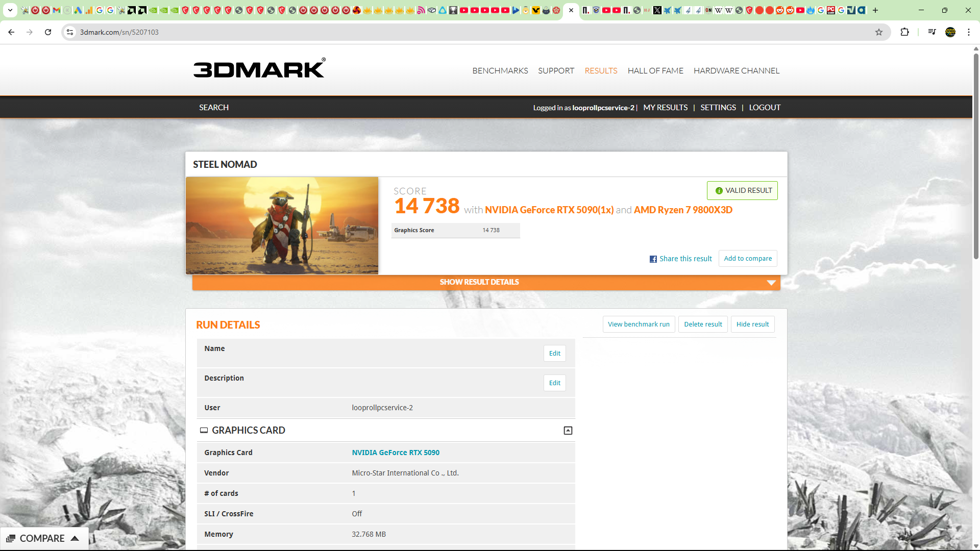Switch to the blue flame icon tab
Image resolution: width=980 pixels, height=551 pixels.
[810, 10]
